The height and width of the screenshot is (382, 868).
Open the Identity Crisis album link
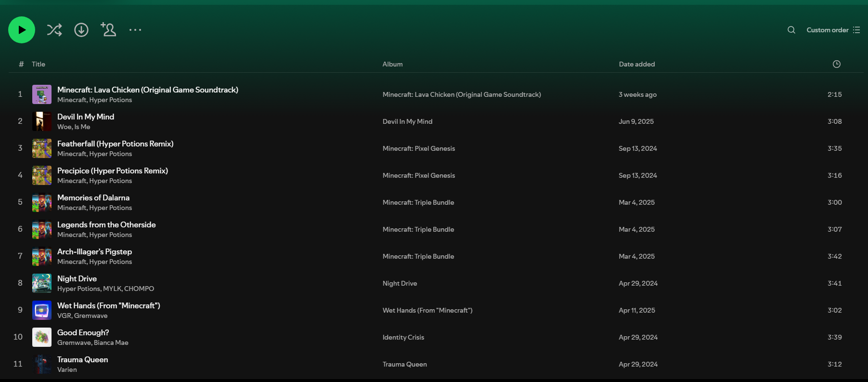[x=403, y=337]
